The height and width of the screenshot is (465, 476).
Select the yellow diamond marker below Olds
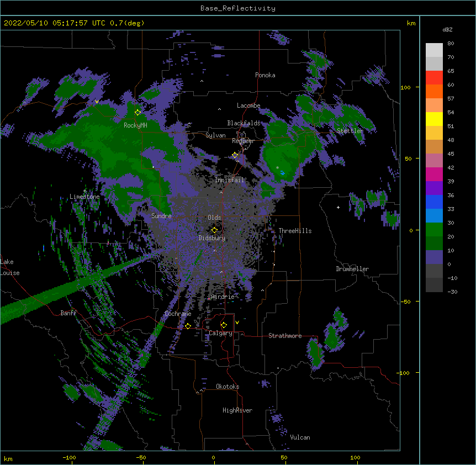pyautogui.click(x=214, y=230)
